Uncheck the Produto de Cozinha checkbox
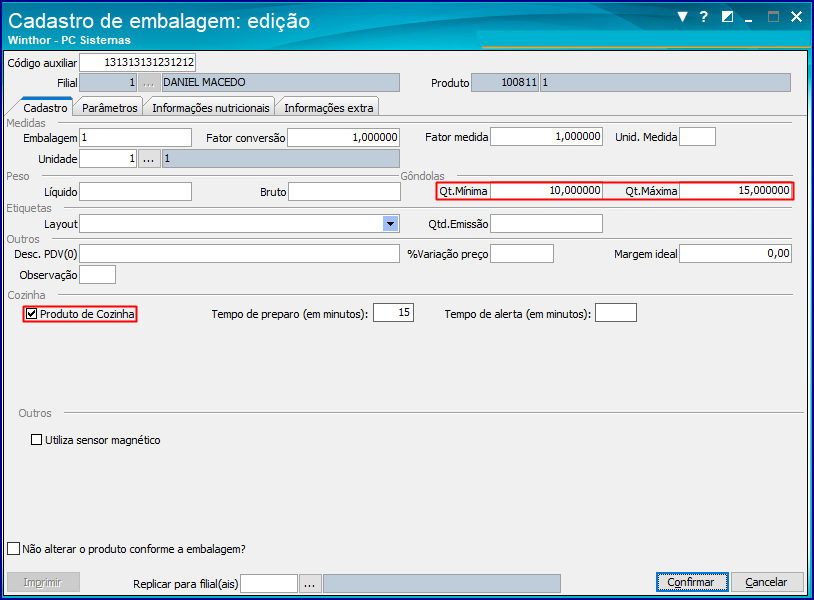This screenshot has height=600, width=814. coord(32,314)
